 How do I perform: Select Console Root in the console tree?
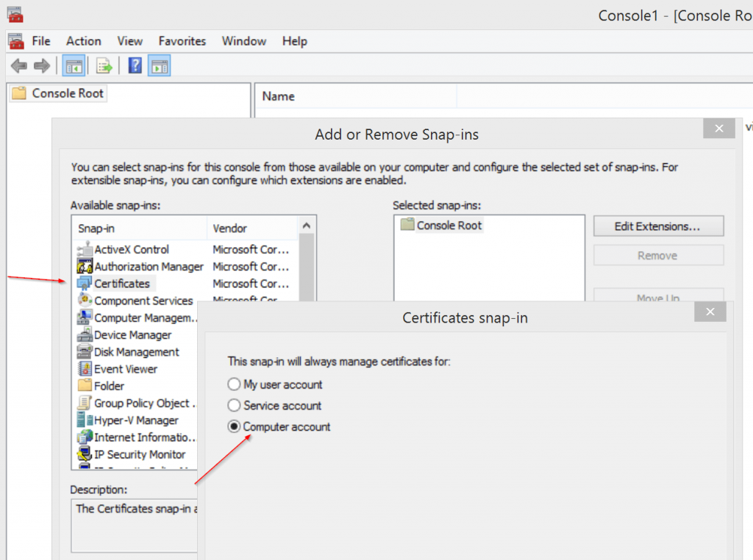click(68, 93)
